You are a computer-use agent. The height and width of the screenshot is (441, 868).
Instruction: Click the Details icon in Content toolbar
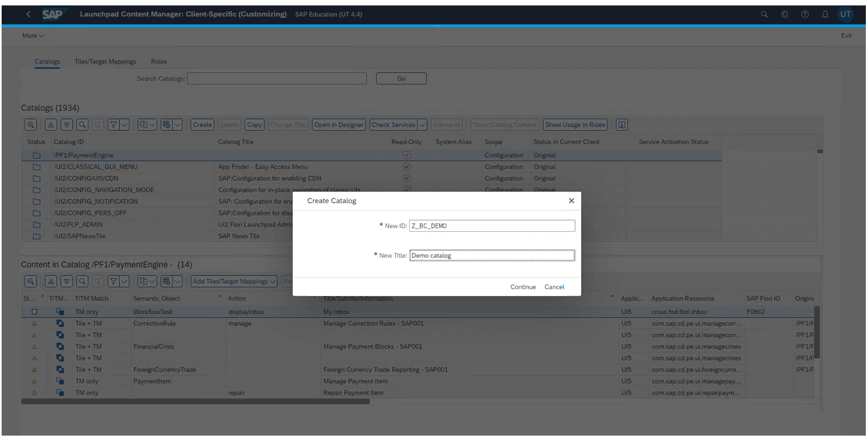tap(31, 281)
